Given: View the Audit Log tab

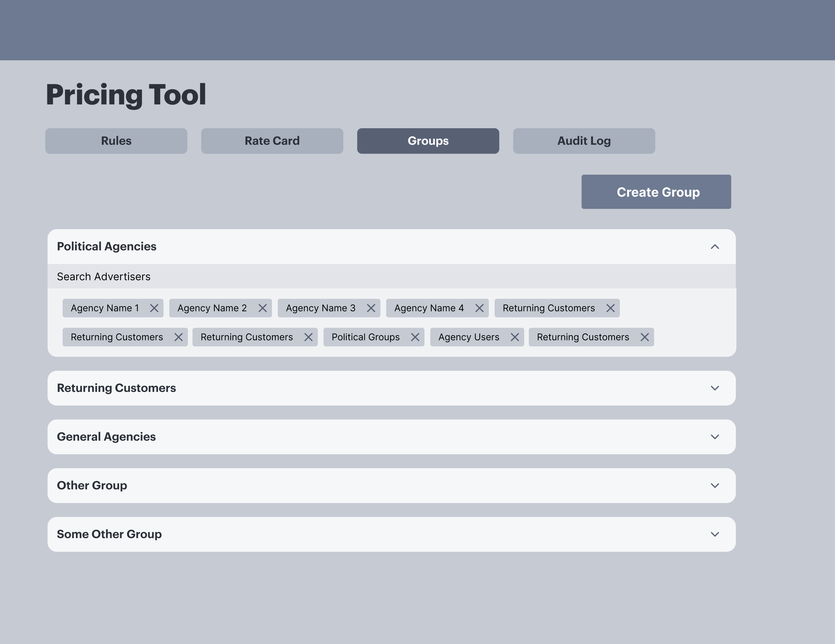Looking at the screenshot, I should pyautogui.click(x=584, y=141).
